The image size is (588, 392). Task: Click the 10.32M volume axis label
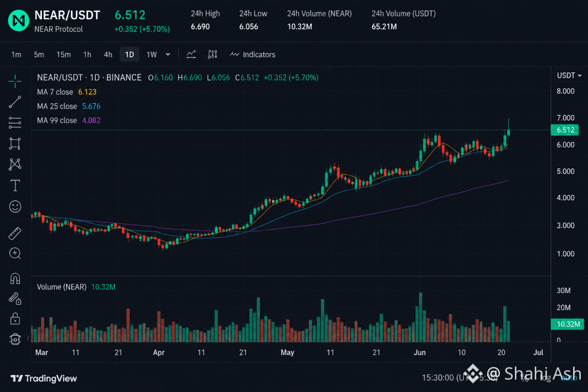click(x=567, y=324)
